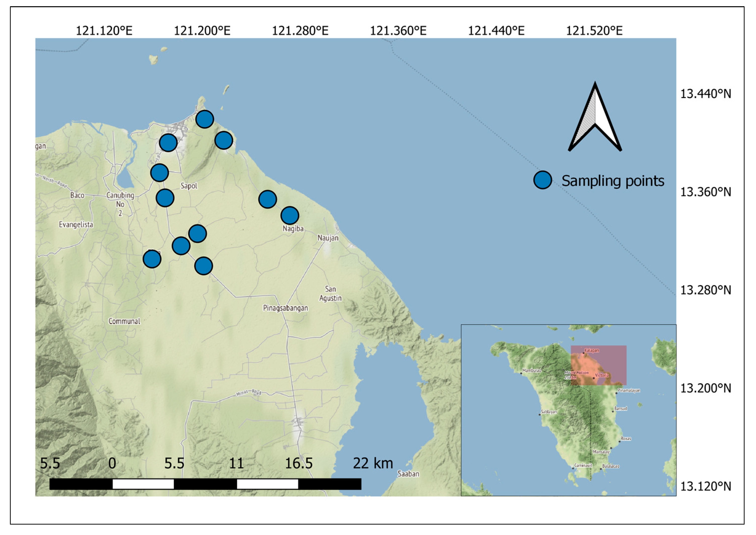Click the 22 km scale bar label
The height and width of the screenshot is (535, 756).
coord(373,463)
